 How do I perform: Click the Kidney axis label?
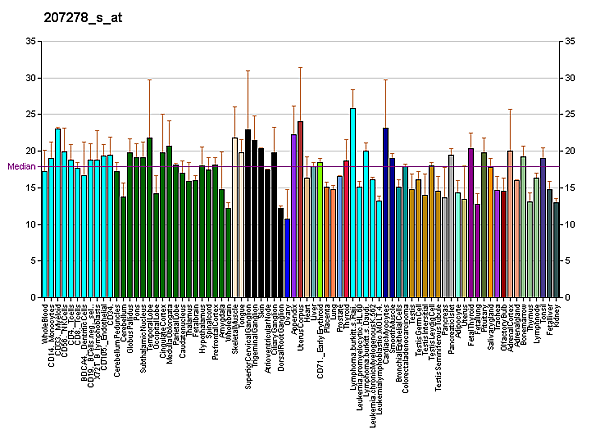pos(557,314)
